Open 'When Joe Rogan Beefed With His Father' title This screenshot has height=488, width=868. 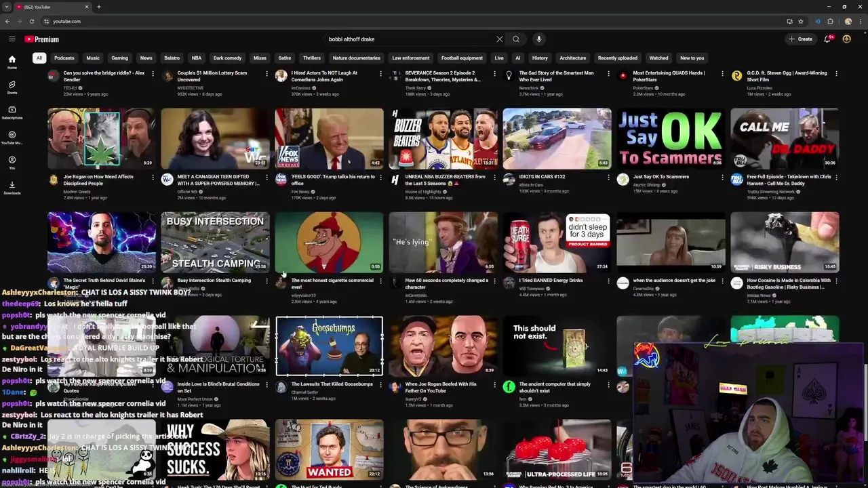point(441,387)
